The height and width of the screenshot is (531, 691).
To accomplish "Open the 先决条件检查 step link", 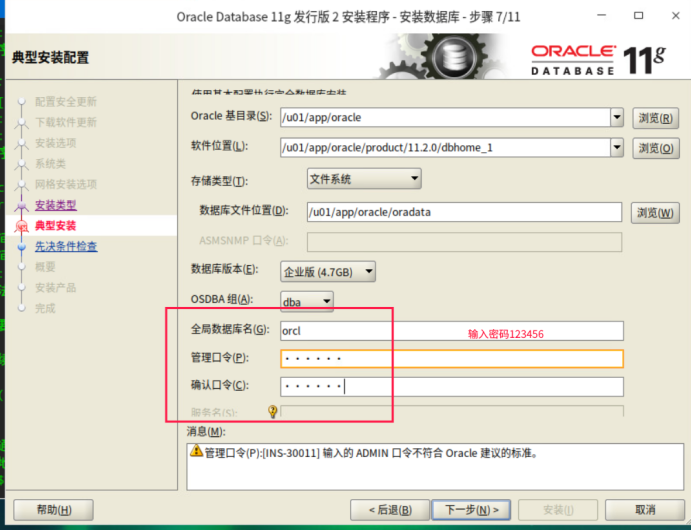I will [66, 246].
